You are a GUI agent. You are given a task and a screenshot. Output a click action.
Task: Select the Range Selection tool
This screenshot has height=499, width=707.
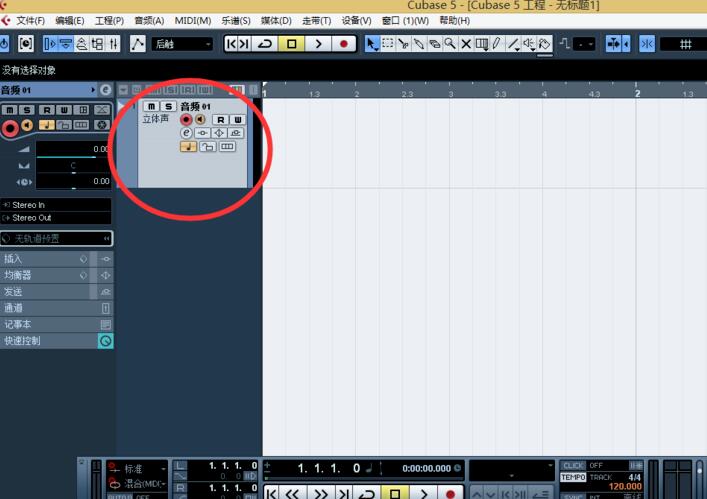[387, 44]
